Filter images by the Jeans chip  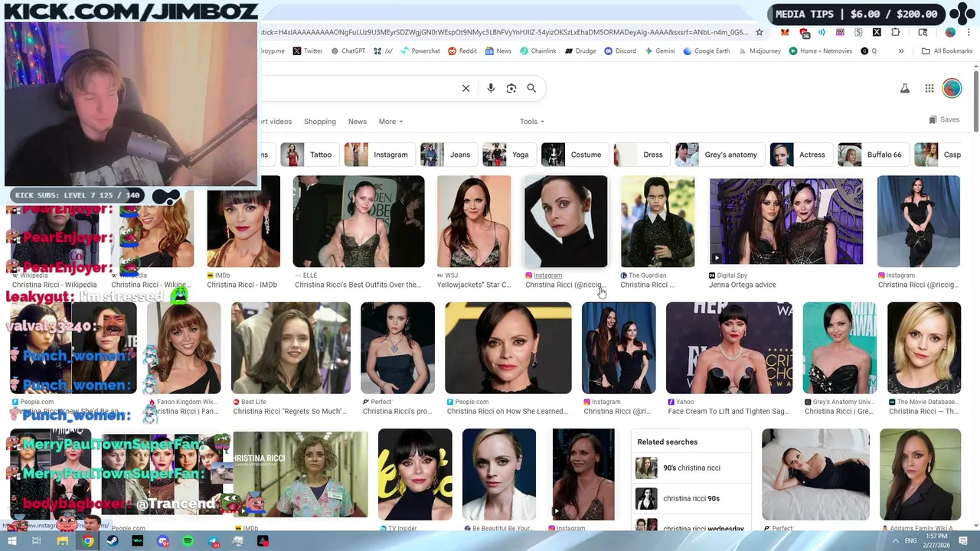coord(448,155)
